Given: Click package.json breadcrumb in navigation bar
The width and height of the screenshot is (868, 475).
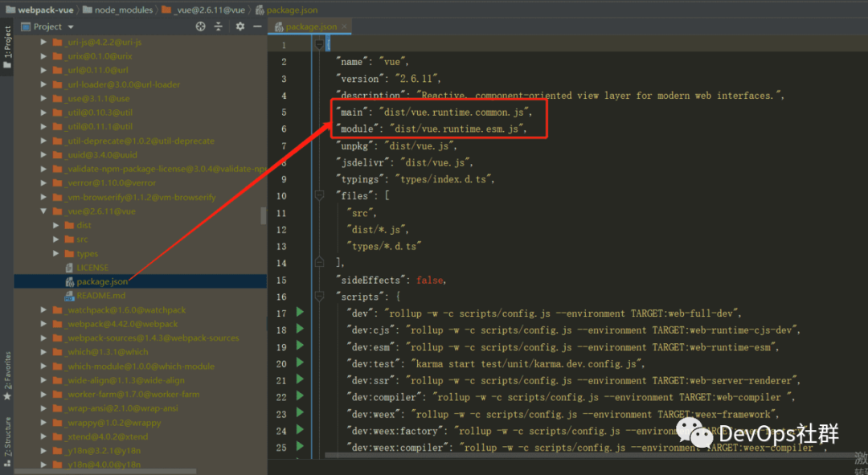Looking at the screenshot, I should (286, 10).
